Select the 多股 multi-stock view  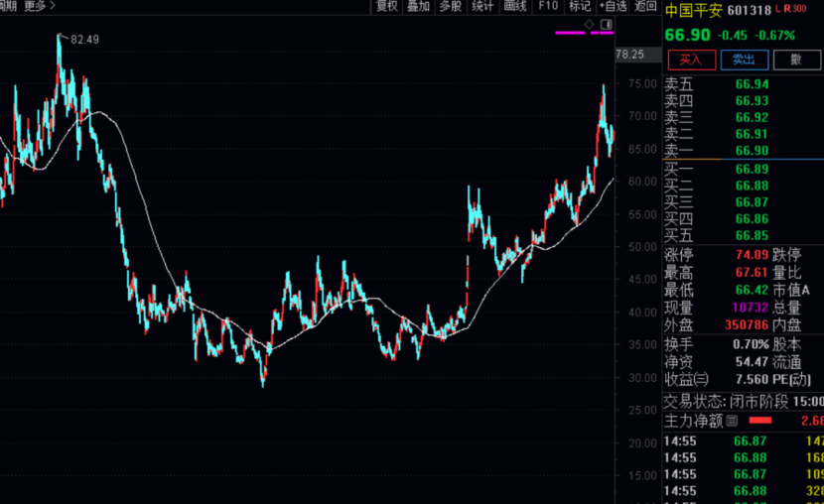(x=450, y=6)
